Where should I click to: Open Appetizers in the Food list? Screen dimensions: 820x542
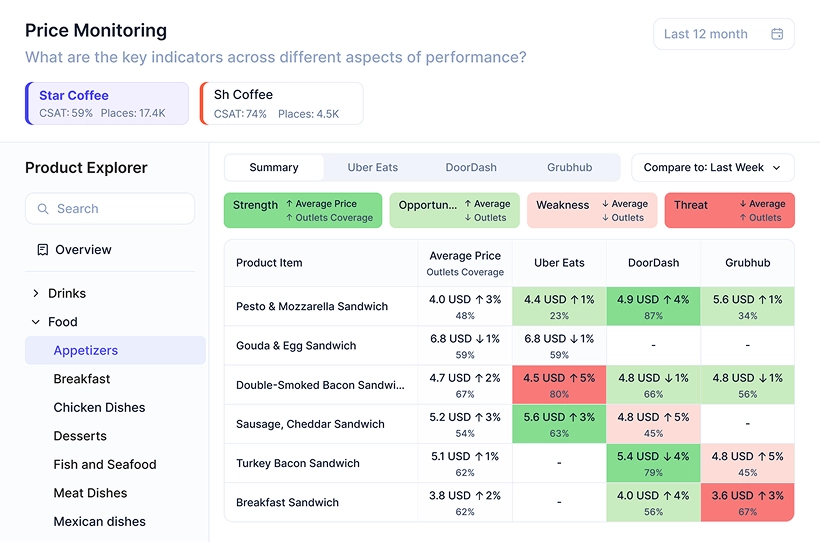point(86,351)
